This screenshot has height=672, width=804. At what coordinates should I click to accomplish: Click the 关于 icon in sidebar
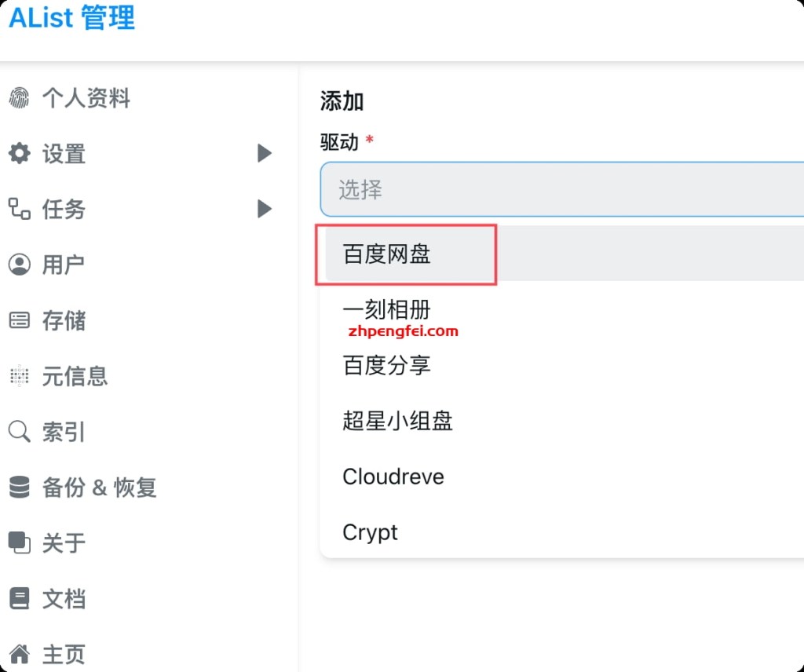pyautogui.click(x=19, y=542)
